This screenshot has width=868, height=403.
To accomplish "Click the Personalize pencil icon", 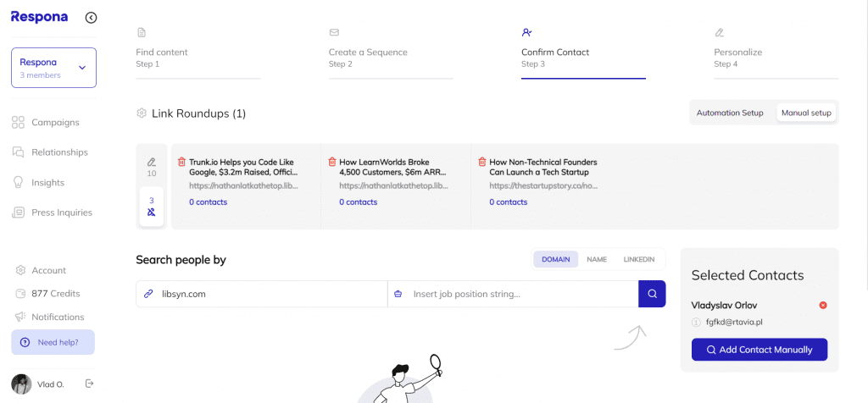I will pos(719,33).
